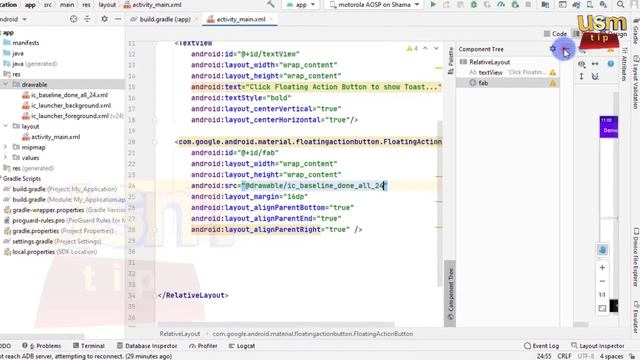Screen dimensions: 640x360
Task: Expand the values folder
Action: [5, 158]
